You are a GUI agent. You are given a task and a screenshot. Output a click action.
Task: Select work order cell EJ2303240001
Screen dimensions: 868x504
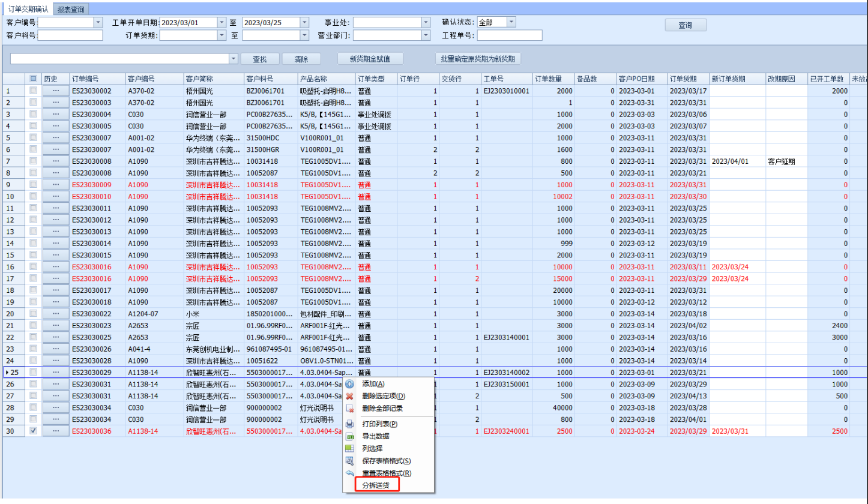tap(507, 431)
